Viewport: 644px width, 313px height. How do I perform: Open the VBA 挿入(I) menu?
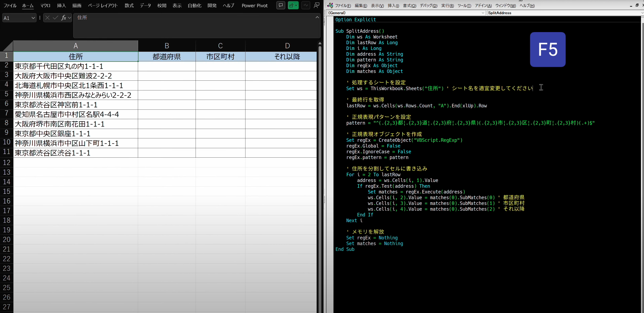pyautogui.click(x=393, y=6)
